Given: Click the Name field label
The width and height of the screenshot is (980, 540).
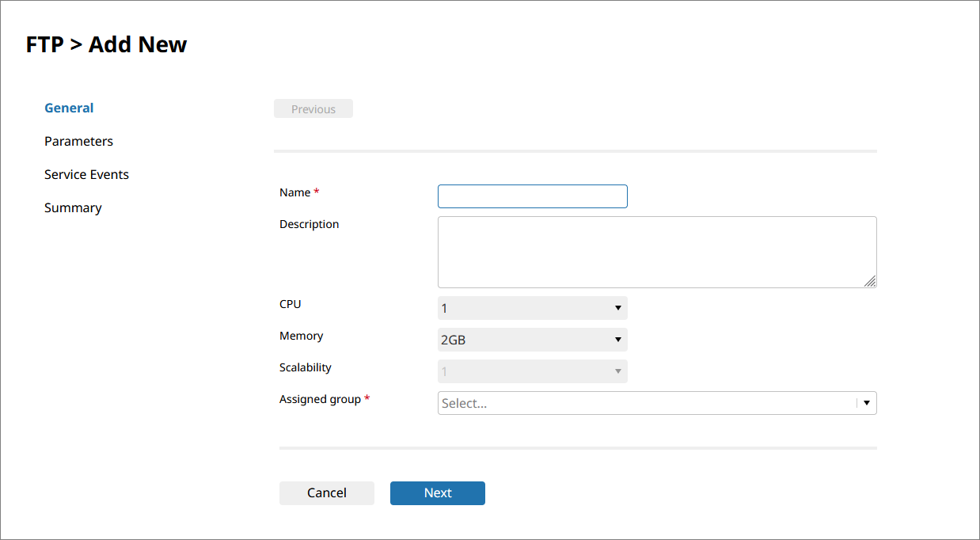Looking at the screenshot, I should (294, 192).
